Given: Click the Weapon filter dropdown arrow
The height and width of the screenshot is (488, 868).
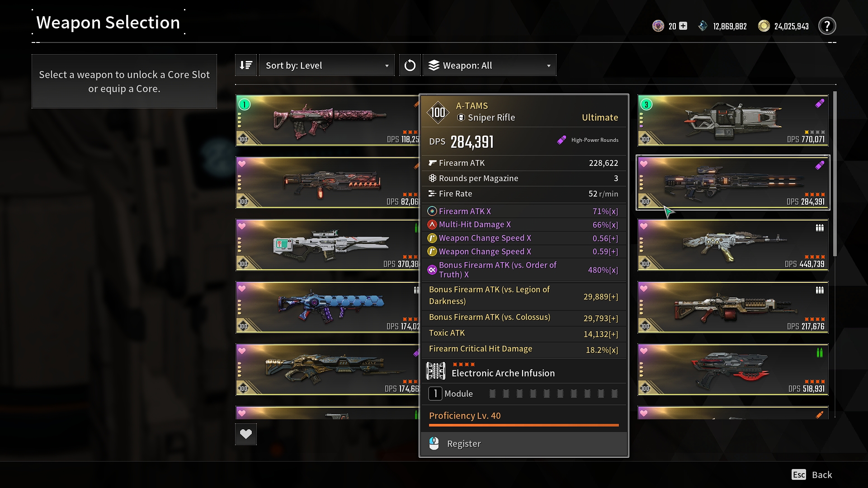Looking at the screenshot, I should point(548,66).
